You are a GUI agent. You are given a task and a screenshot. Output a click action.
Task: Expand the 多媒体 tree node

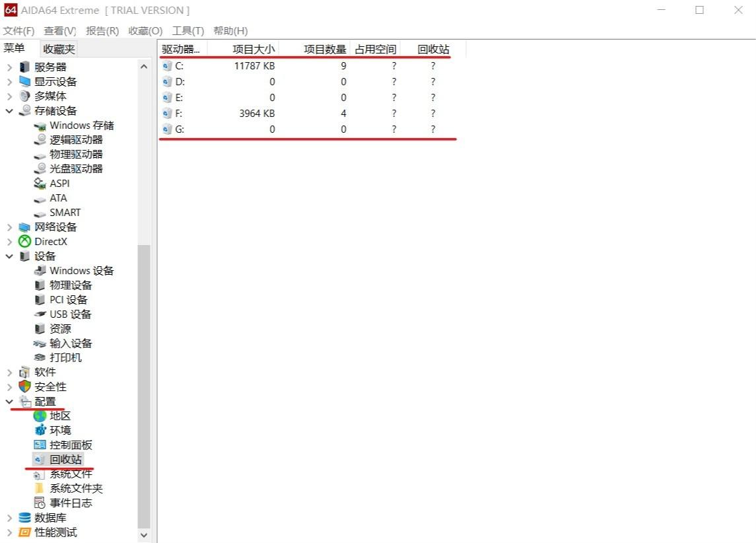pyautogui.click(x=9, y=96)
